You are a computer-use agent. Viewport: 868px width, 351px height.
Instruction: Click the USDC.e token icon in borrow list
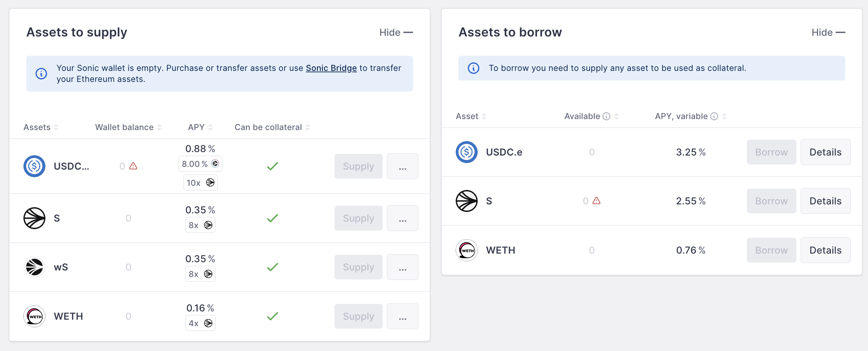point(466,152)
